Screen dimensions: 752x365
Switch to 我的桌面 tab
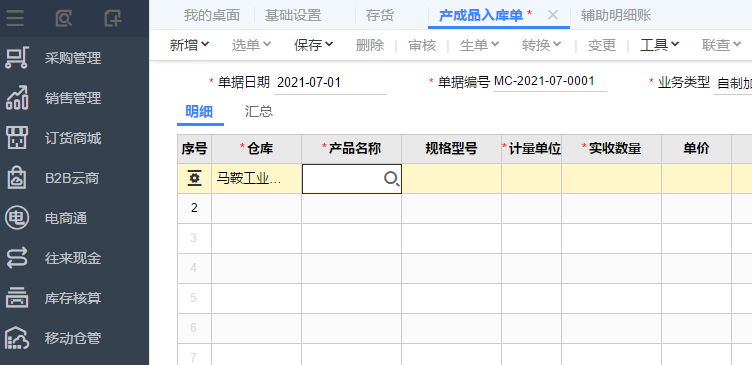[212, 15]
